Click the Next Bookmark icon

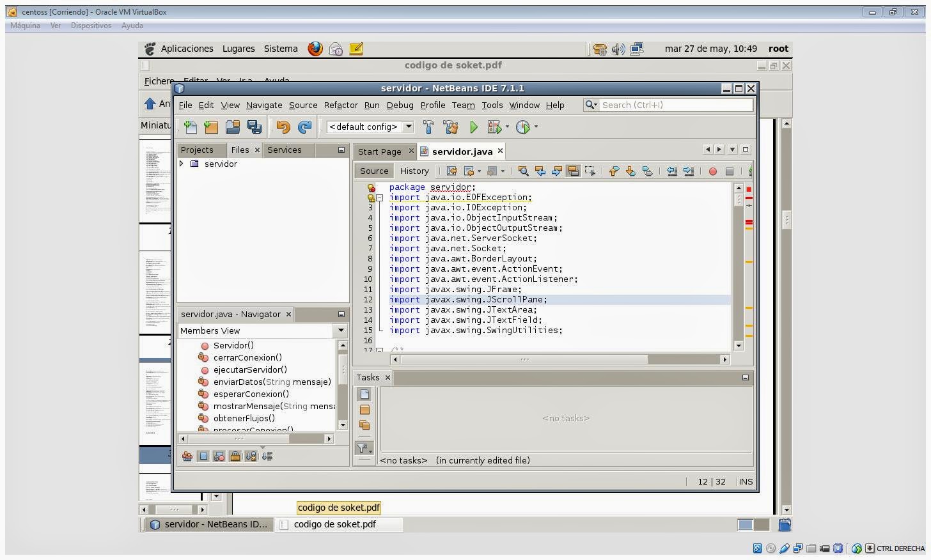[x=630, y=171]
